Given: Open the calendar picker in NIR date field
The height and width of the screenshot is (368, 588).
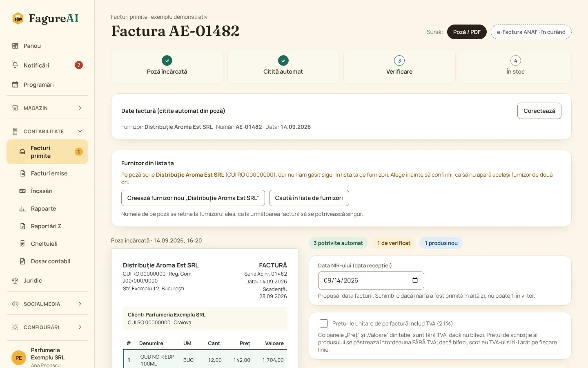Looking at the screenshot, I should pos(415,280).
